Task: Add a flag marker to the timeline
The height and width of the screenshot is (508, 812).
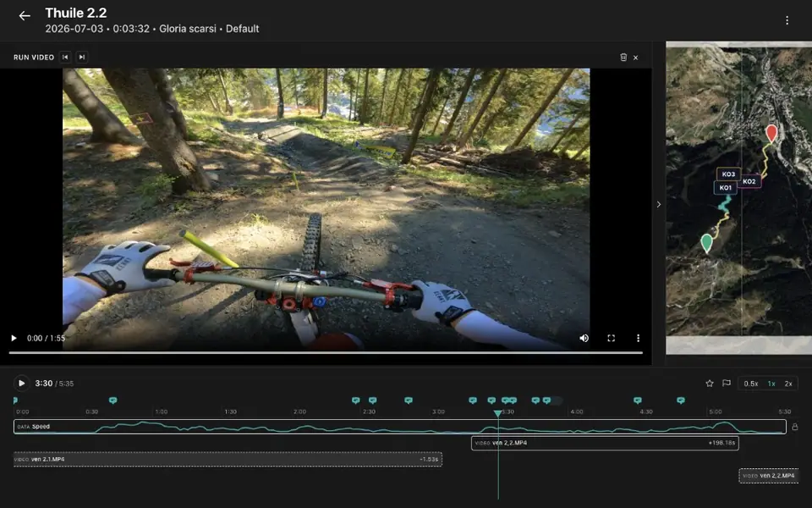Action: 727,383
